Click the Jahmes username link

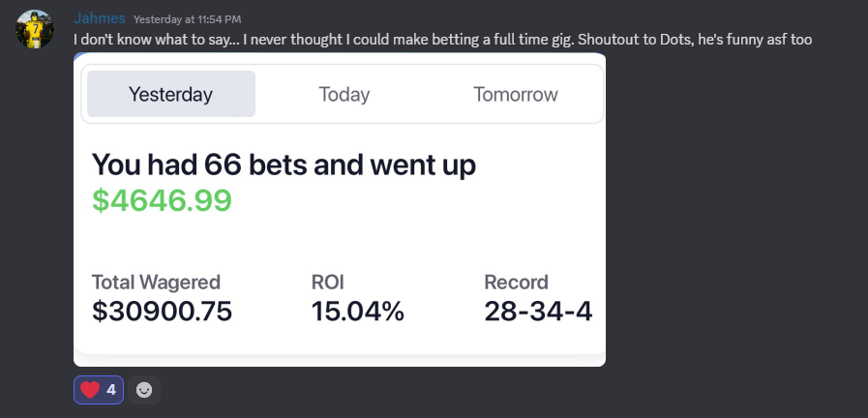click(100, 18)
